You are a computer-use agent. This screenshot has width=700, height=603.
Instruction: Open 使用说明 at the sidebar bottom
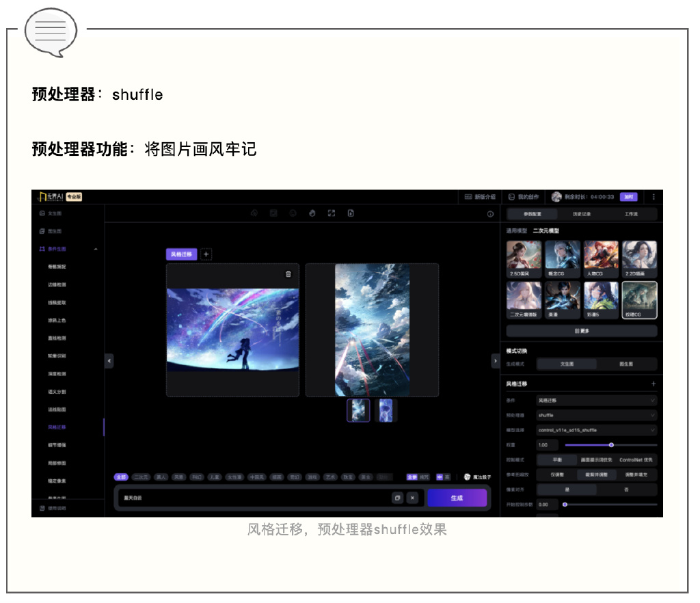pos(53,509)
